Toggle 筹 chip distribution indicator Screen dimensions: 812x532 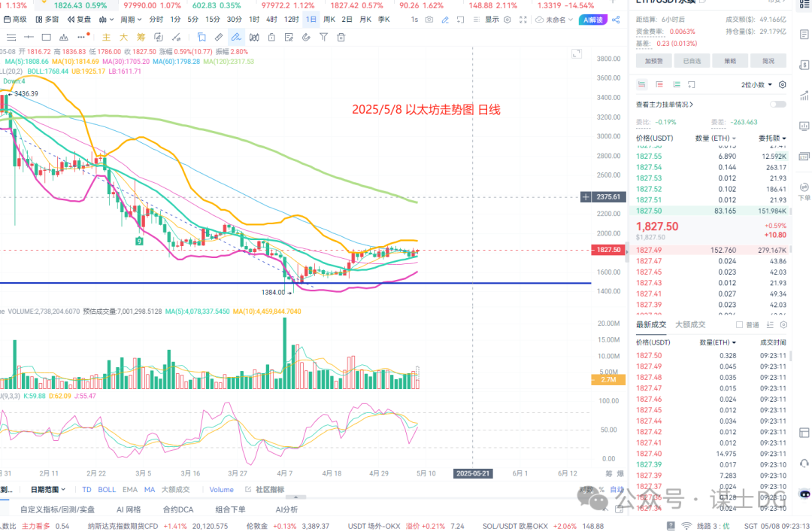tap(141, 38)
